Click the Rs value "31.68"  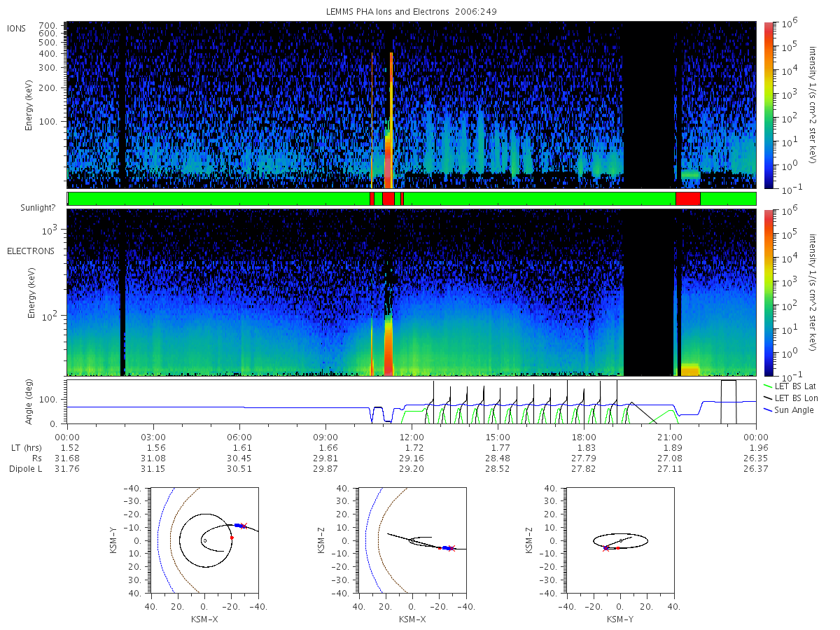click(x=67, y=458)
